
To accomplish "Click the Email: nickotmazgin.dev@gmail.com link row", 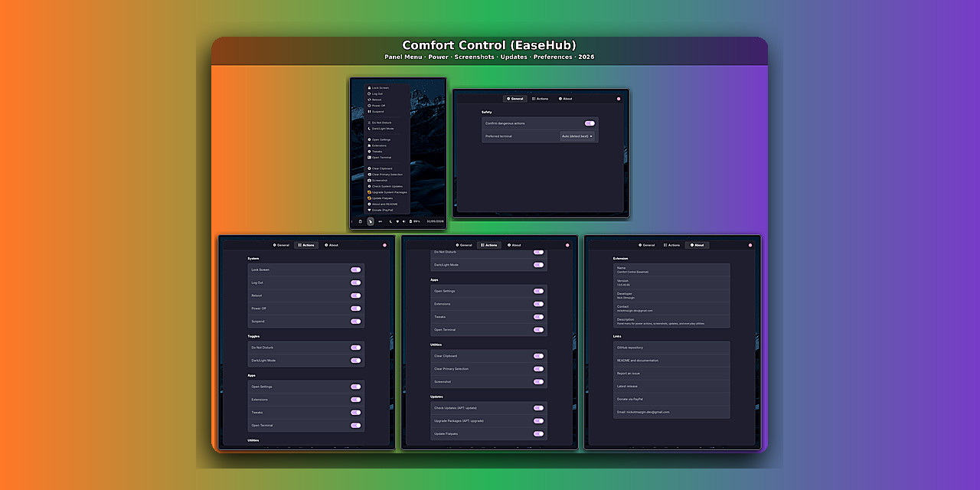I will click(671, 412).
